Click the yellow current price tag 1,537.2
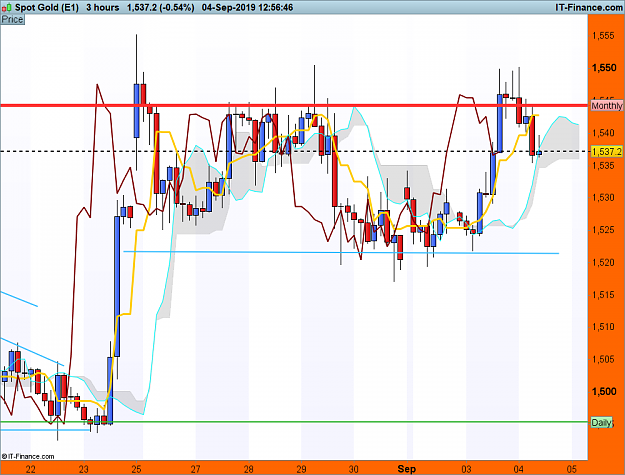Viewport: 625px width, 475px height. pos(606,151)
